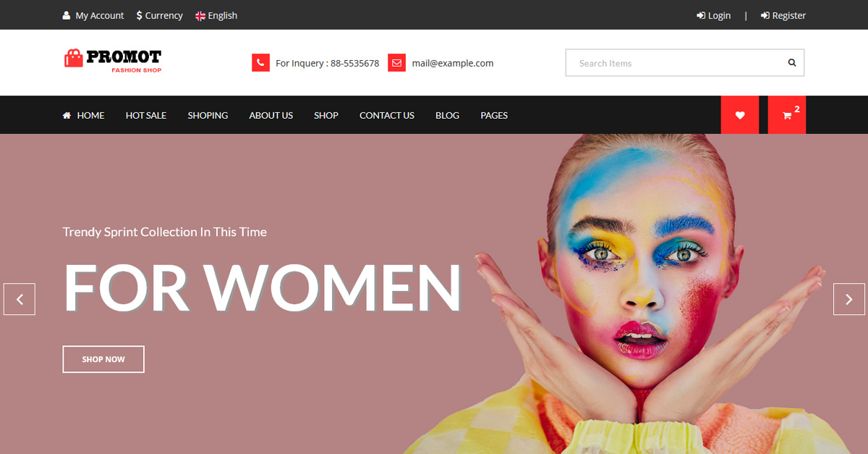The height and width of the screenshot is (454, 868).
Task: Expand the Currency selector
Action: coord(160,15)
